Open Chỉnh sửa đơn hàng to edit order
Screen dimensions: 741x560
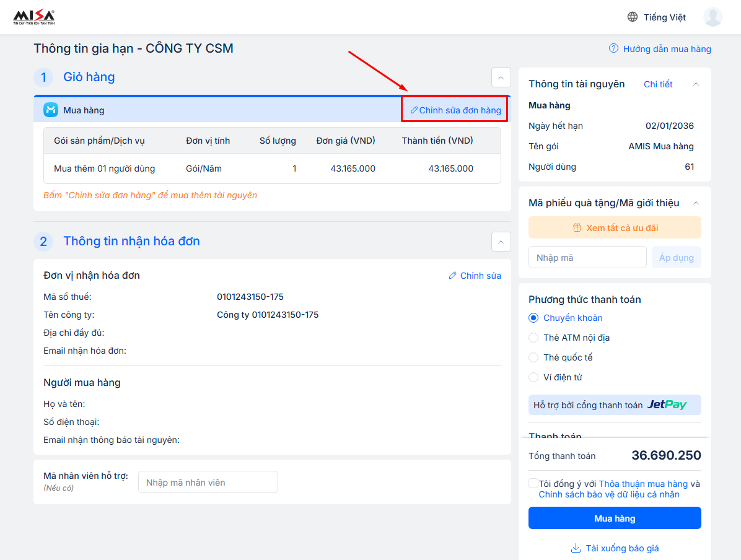(x=455, y=110)
